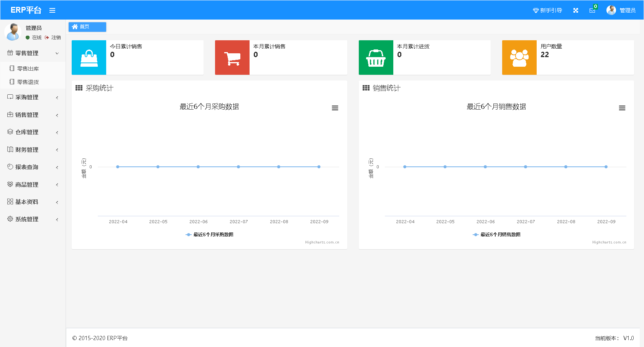The height and width of the screenshot is (347, 644).
Task: Toggle the 最近6个月销售数据 legend series
Action: (500, 235)
